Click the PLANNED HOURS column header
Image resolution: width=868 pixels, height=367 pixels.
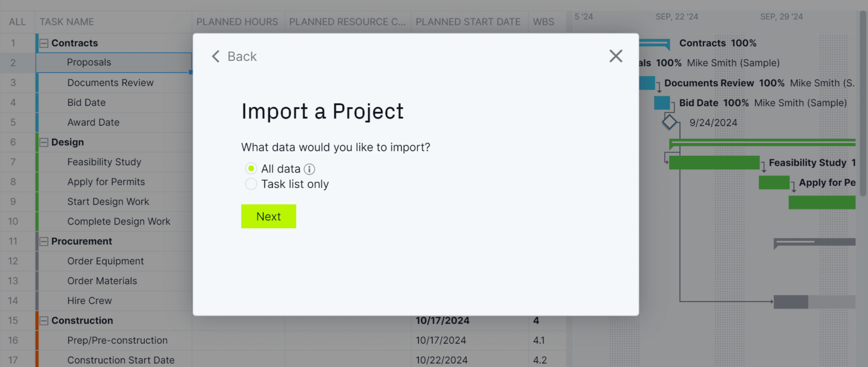[237, 21]
